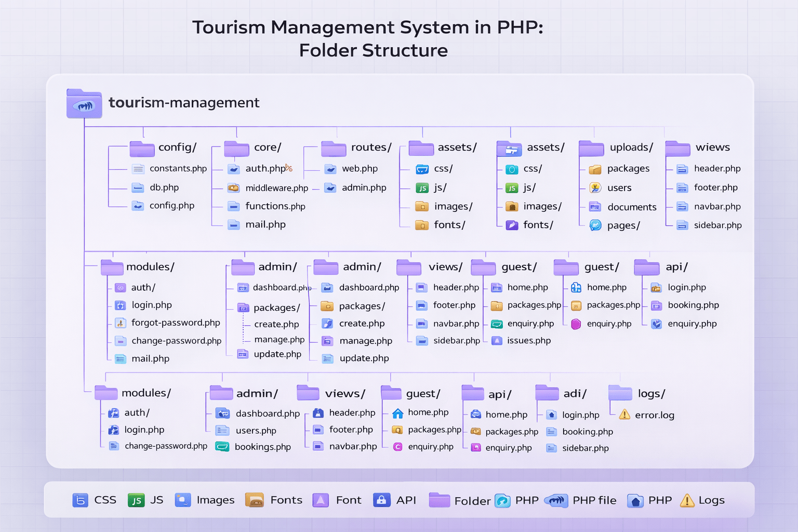
Task: Click the constants.php document icon
Action: click(x=138, y=169)
